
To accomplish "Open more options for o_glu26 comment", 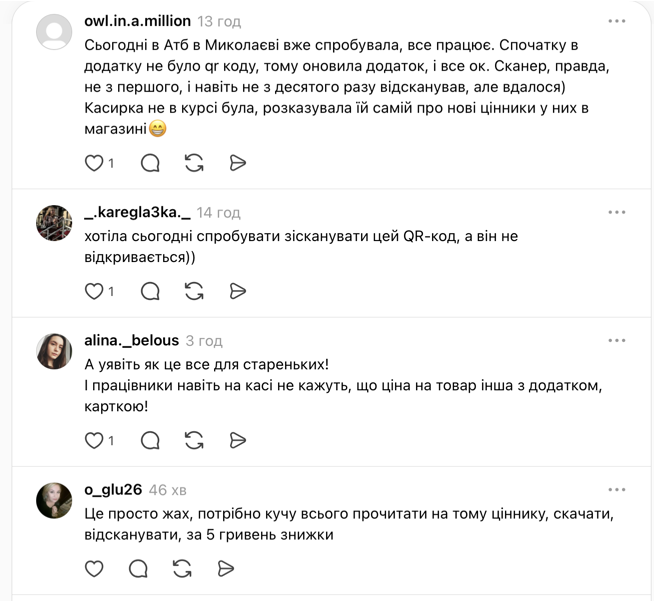I will point(617,490).
